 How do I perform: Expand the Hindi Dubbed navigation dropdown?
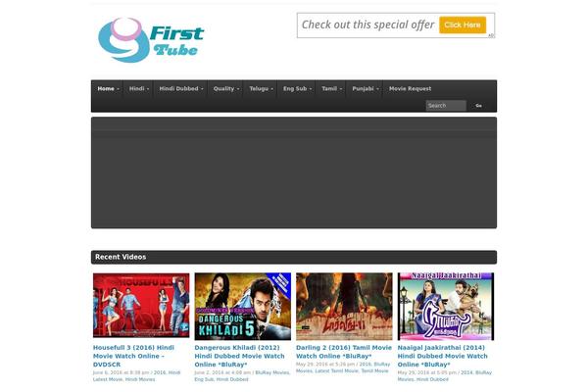[180, 89]
